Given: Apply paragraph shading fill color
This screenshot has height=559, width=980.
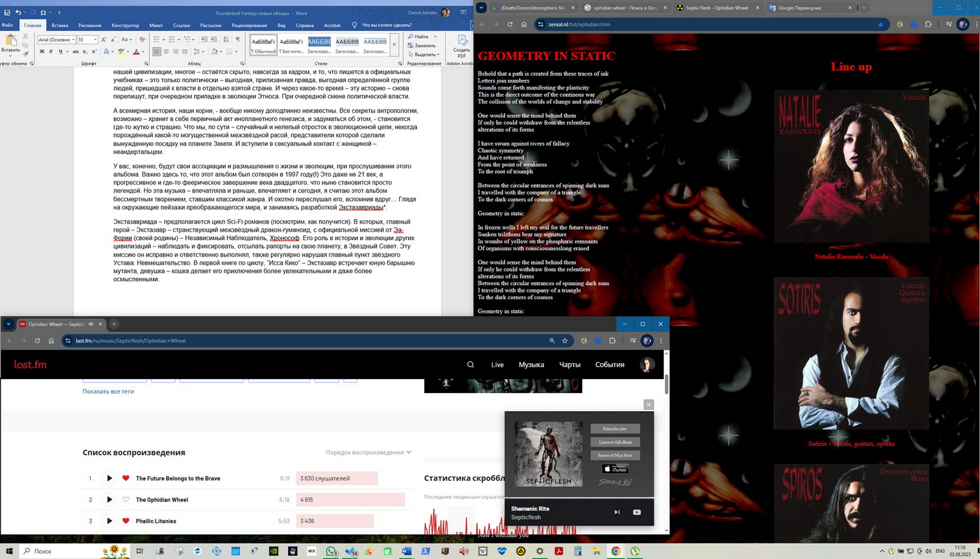Looking at the screenshot, I should coord(214,52).
